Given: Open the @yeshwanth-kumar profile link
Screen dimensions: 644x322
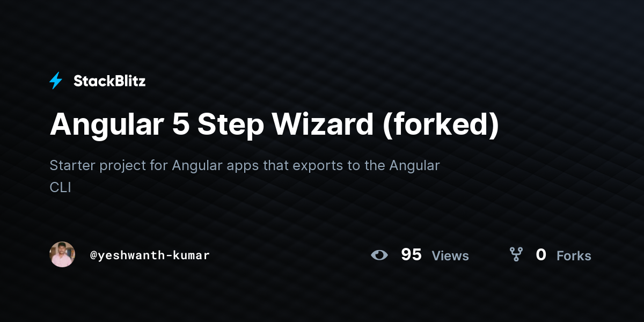Looking at the screenshot, I should (150, 255).
